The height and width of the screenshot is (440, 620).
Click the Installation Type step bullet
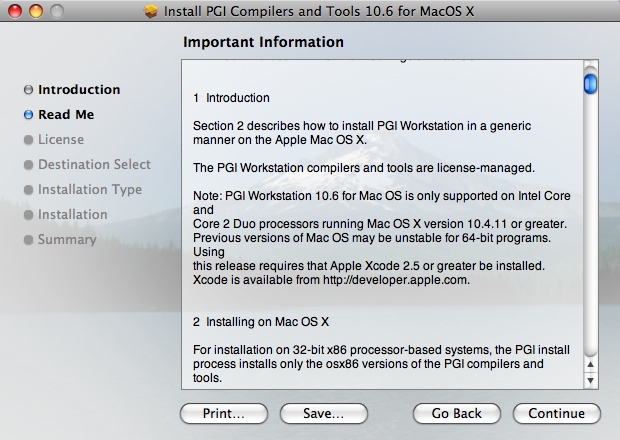(28, 190)
